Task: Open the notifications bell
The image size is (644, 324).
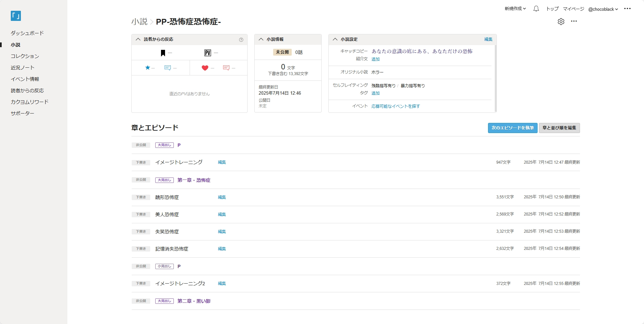Action: 536,9
